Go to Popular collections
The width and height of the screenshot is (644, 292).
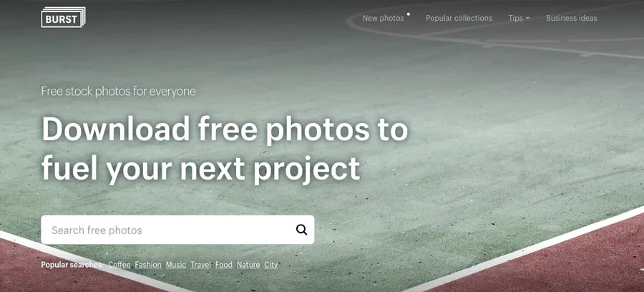459,18
